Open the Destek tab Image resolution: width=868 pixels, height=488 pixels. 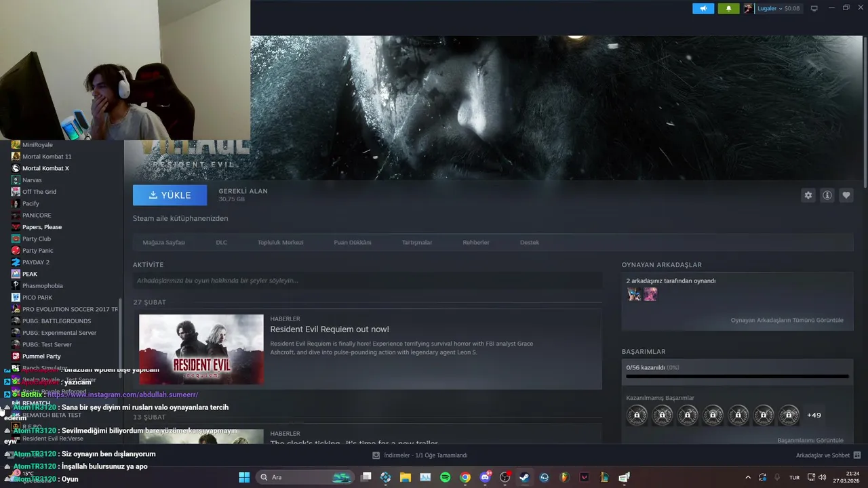tap(530, 242)
